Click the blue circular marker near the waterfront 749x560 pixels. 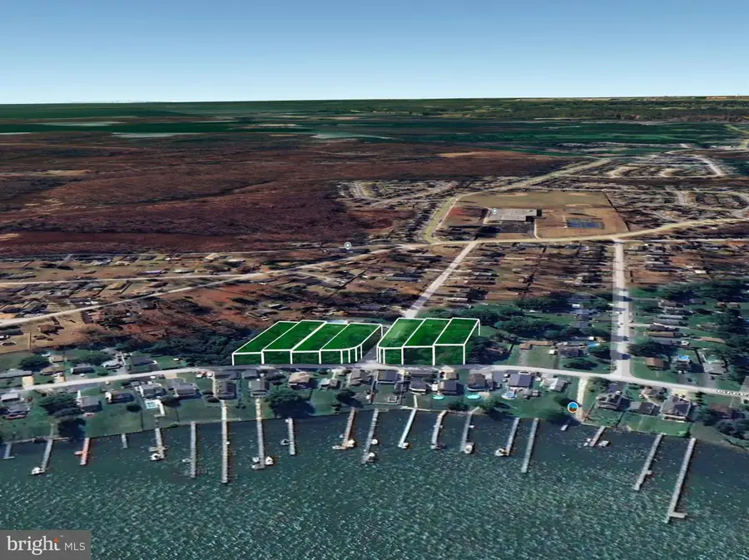573,407
